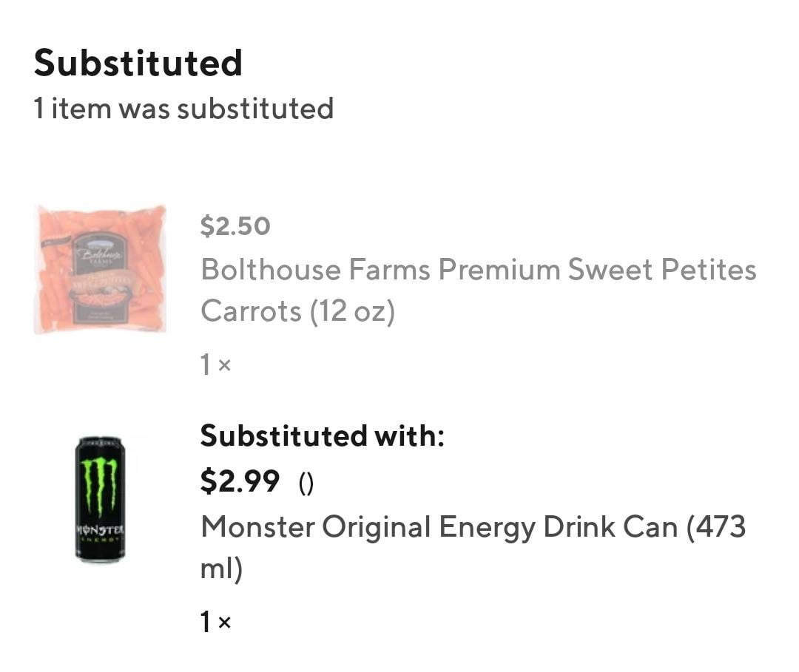Click the empty parentheses next to $2.99
This screenshot has width=799, height=672.
[x=306, y=483]
